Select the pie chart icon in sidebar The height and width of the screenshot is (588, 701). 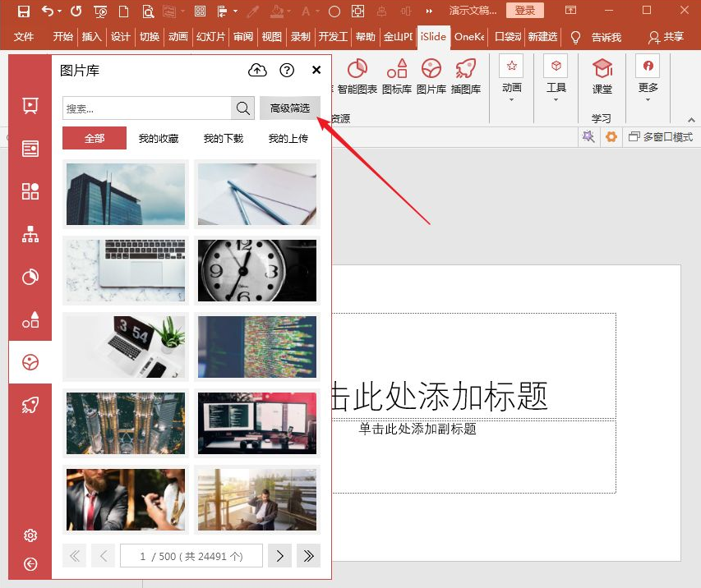coord(30,278)
